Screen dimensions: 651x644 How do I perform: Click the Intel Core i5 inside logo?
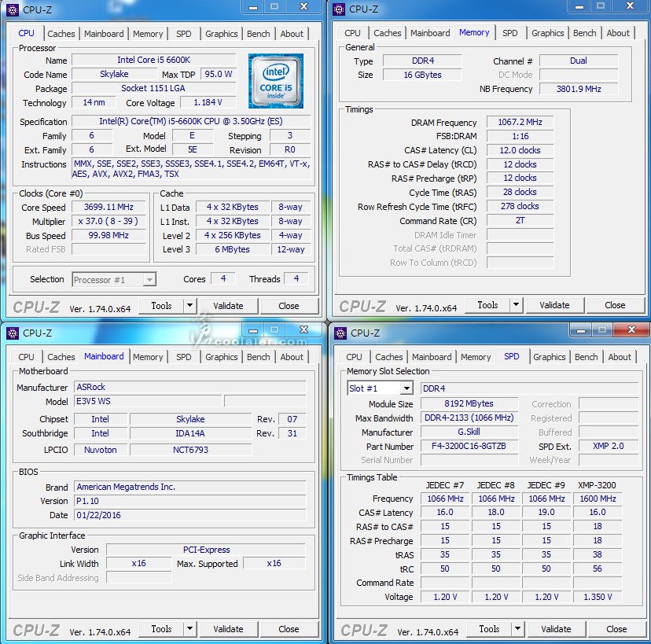[x=276, y=81]
